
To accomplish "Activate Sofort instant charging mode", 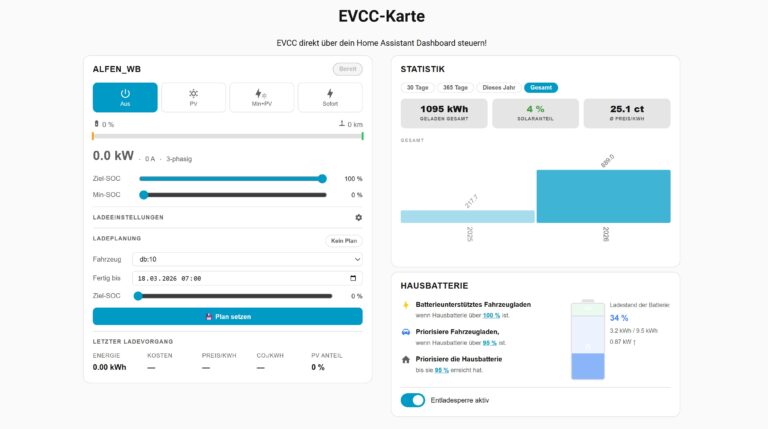I will coord(330,97).
